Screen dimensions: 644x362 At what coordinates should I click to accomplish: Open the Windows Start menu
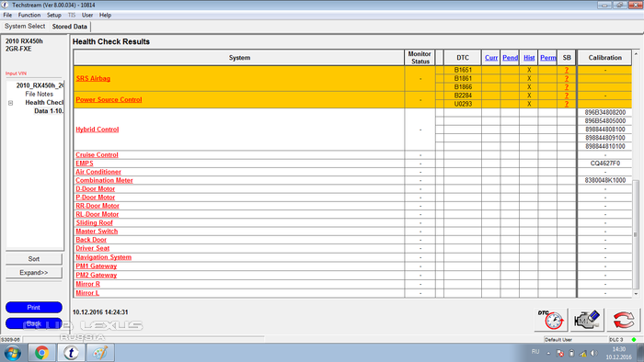coord(12,353)
